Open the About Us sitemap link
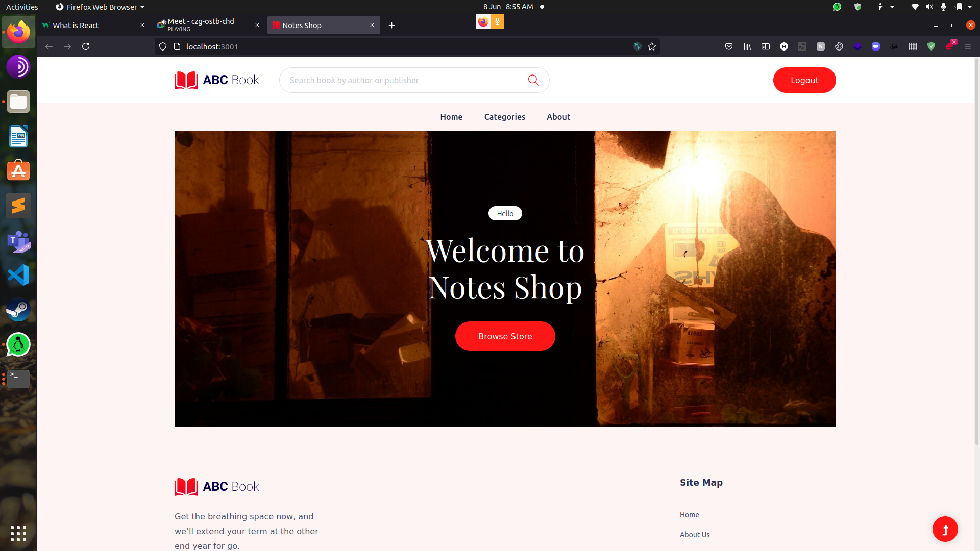The image size is (980, 551). 695,534
